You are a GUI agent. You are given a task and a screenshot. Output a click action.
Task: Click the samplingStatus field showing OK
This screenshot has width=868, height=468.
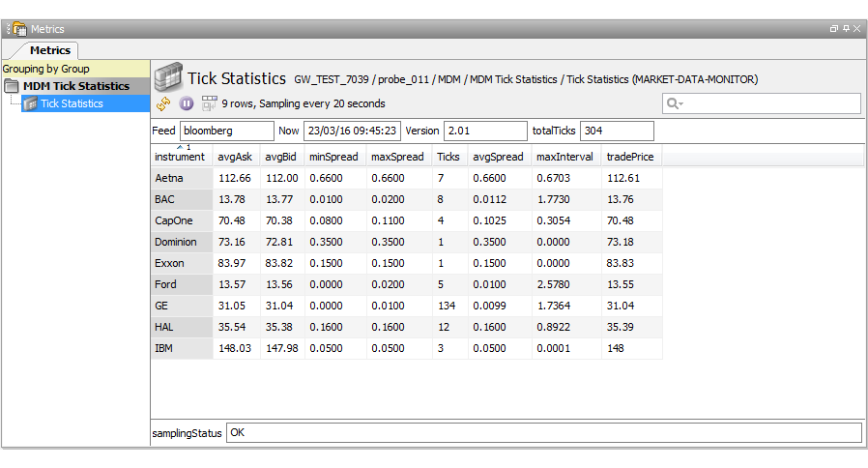[543, 432]
